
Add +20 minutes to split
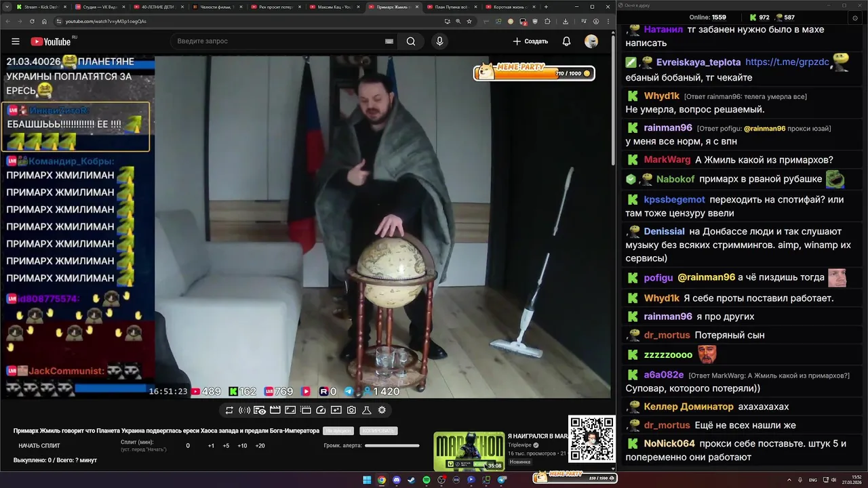click(260, 446)
